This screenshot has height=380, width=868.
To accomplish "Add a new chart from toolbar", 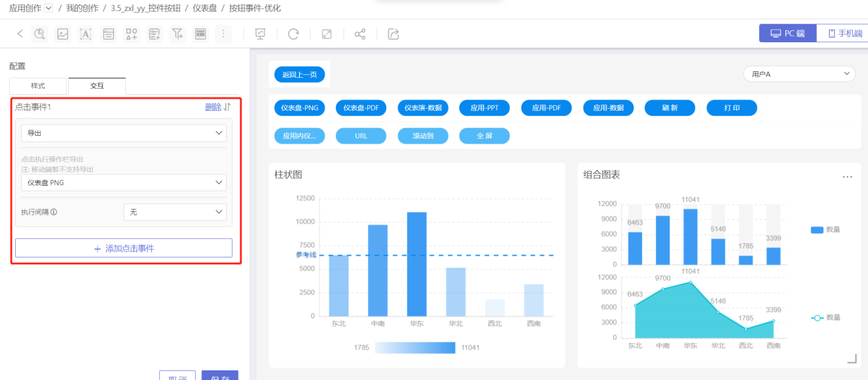I will click(40, 34).
